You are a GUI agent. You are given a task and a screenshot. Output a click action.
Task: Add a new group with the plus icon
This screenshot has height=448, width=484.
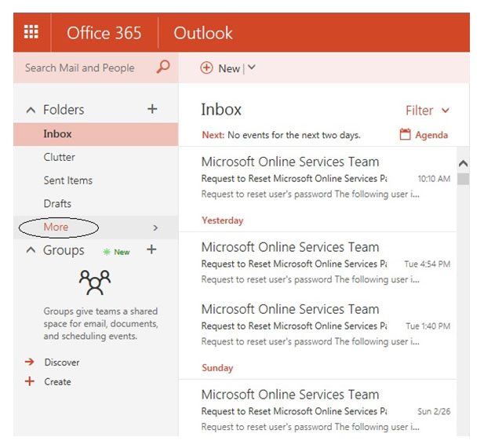point(151,249)
